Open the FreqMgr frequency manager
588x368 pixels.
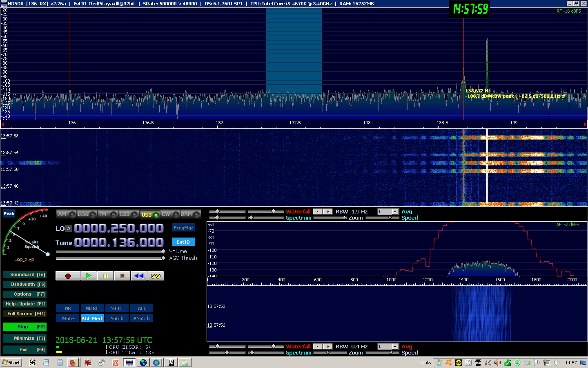[x=183, y=228]
